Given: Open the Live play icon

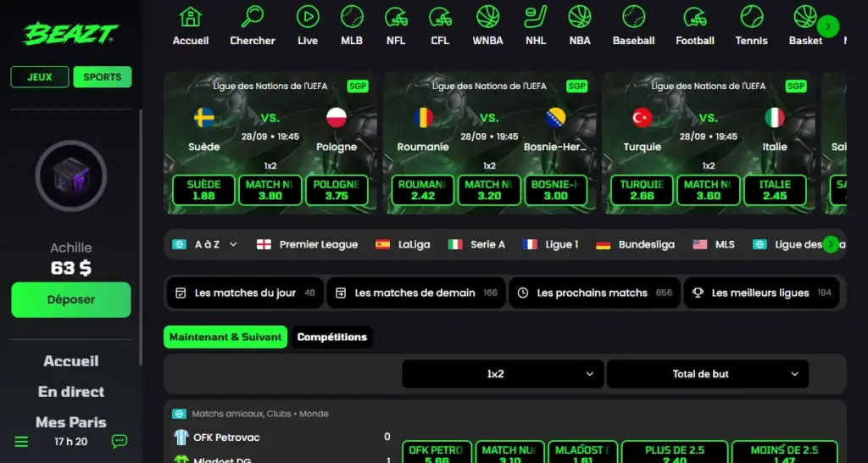Looking at the screenshot, I should 308,17.
